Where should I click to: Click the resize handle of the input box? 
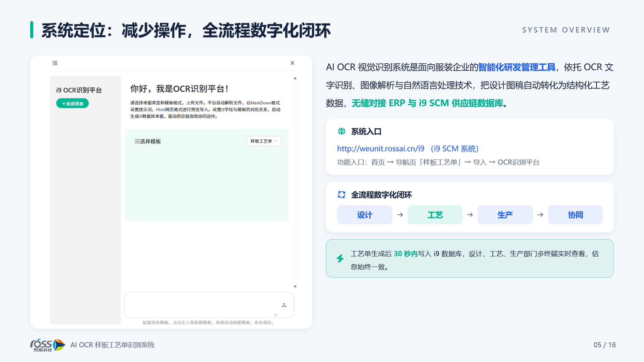[275, 315]
